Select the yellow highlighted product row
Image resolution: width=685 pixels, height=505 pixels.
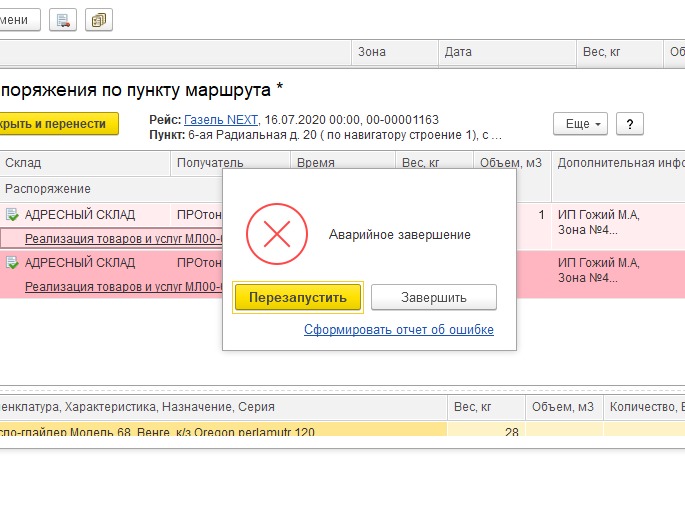[222, 430]
